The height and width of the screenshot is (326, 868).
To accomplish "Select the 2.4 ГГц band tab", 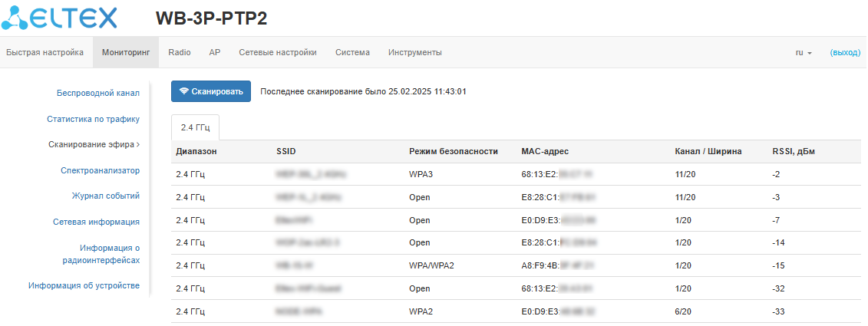I will point(195,127).
